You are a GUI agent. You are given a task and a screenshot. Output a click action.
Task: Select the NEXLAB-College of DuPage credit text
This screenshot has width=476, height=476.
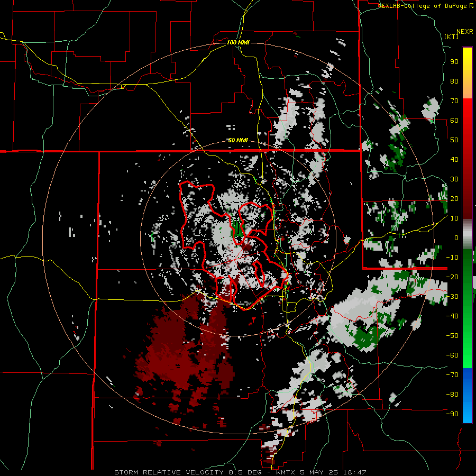coord(425,6)
